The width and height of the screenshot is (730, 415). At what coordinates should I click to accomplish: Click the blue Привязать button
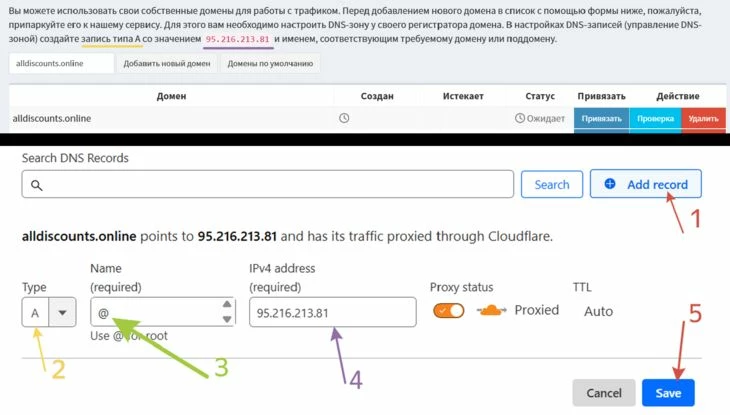602,119
